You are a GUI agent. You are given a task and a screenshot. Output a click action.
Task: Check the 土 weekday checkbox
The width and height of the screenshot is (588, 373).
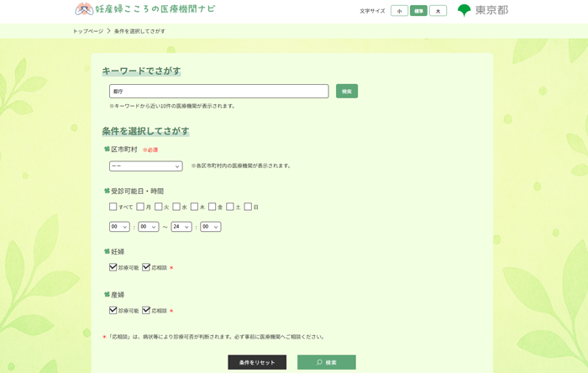coord(230,207)
